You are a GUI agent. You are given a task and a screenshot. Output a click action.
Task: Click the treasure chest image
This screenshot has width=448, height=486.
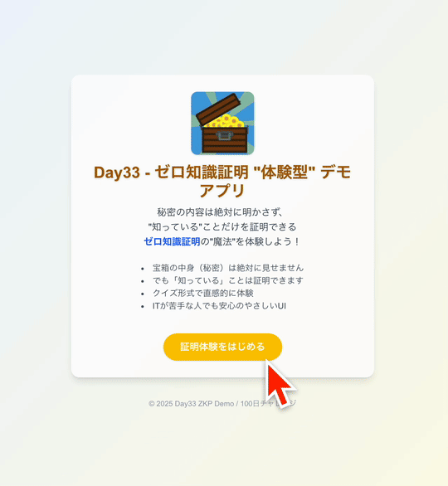(x=222, y=123)
